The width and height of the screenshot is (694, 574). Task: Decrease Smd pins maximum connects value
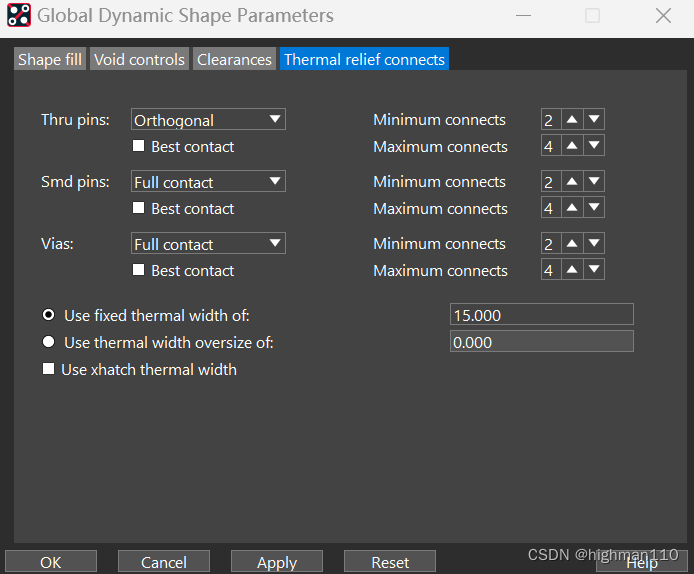click(x=594, y=209)
